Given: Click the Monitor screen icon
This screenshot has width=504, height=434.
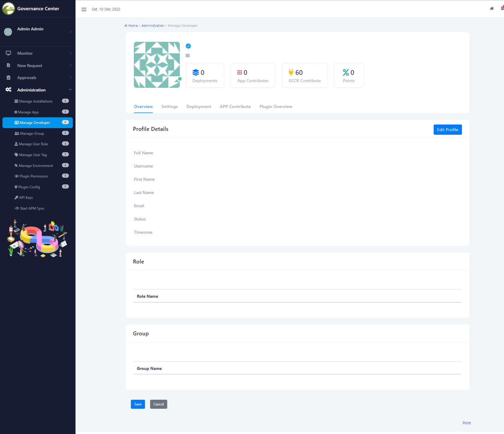Looking at the screenshot, I should tap(8, 53).
